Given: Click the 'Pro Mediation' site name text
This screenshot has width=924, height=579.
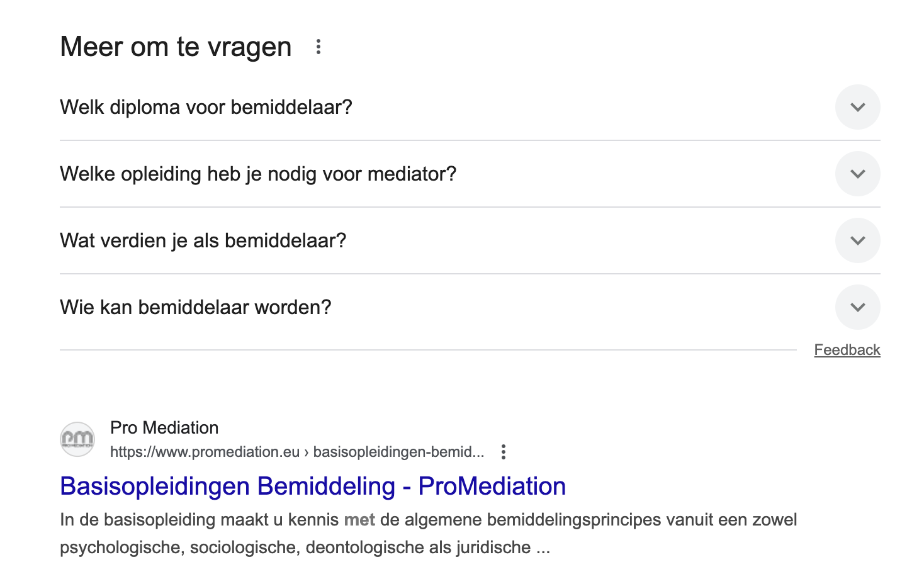Looking at the screenshot, I should [164, 427].
